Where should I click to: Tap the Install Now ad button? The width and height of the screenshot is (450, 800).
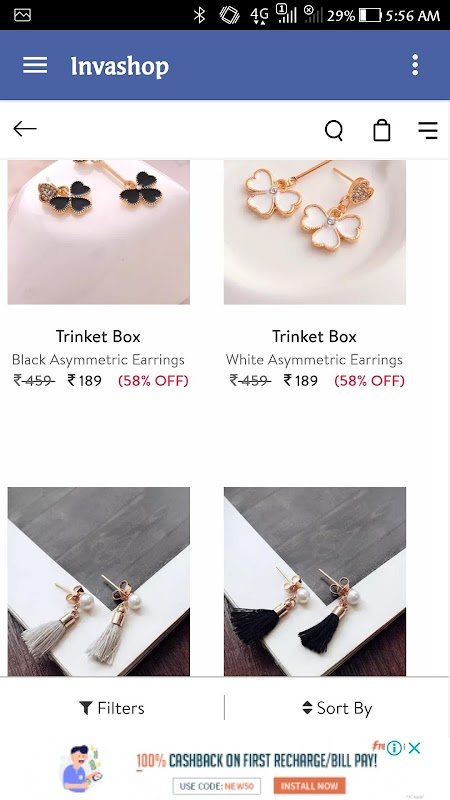pos(309,786)
